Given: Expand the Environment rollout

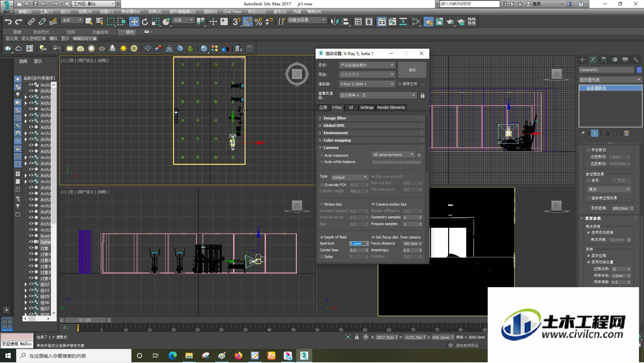Looking at the screenshot, I should click(371, 133).
